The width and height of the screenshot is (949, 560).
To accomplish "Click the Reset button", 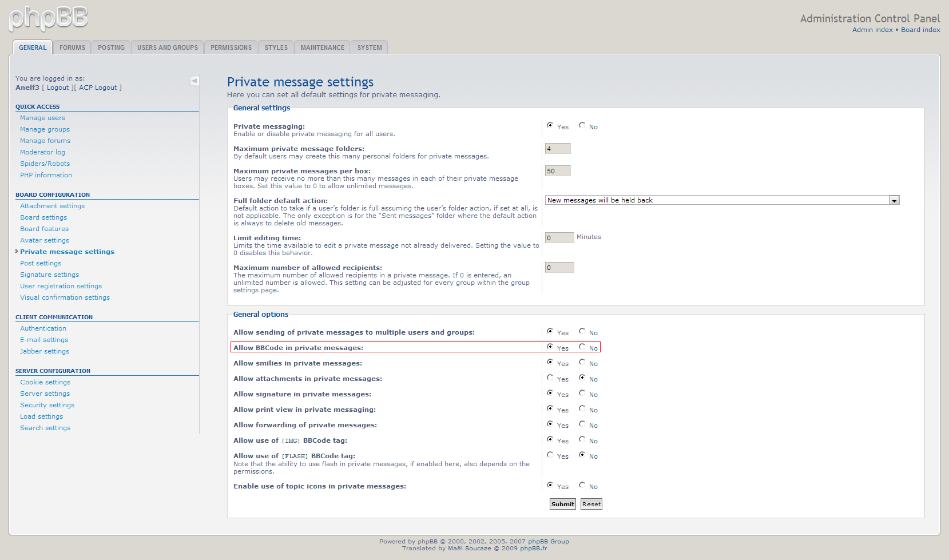I will click(x=591, y=504).
